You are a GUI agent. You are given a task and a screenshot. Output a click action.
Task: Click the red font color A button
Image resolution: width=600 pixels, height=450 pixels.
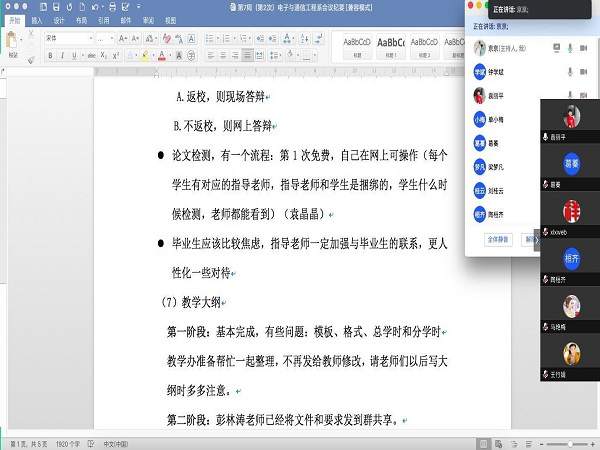point(162,56)
